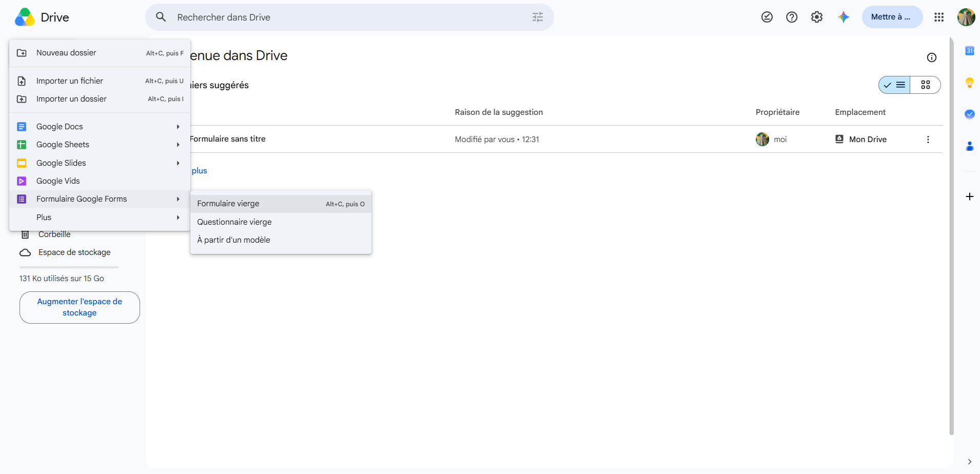Switch to grid layout view

coord(926,85)
